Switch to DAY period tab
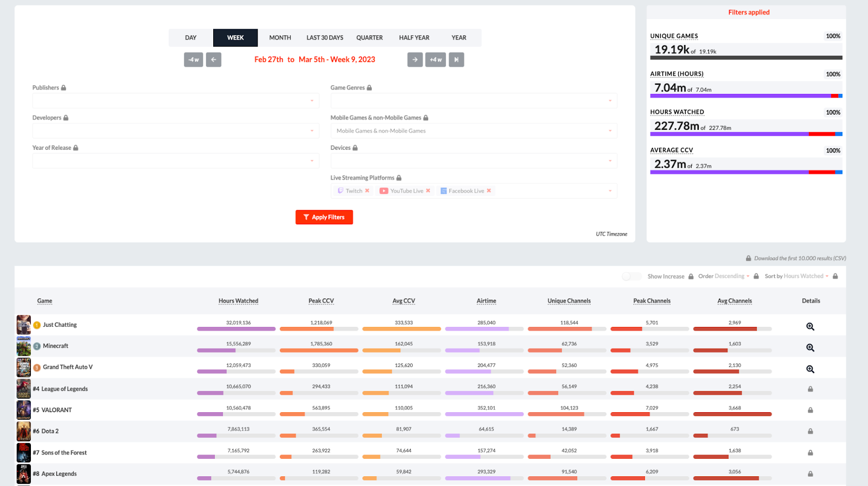 coord(191,37)
